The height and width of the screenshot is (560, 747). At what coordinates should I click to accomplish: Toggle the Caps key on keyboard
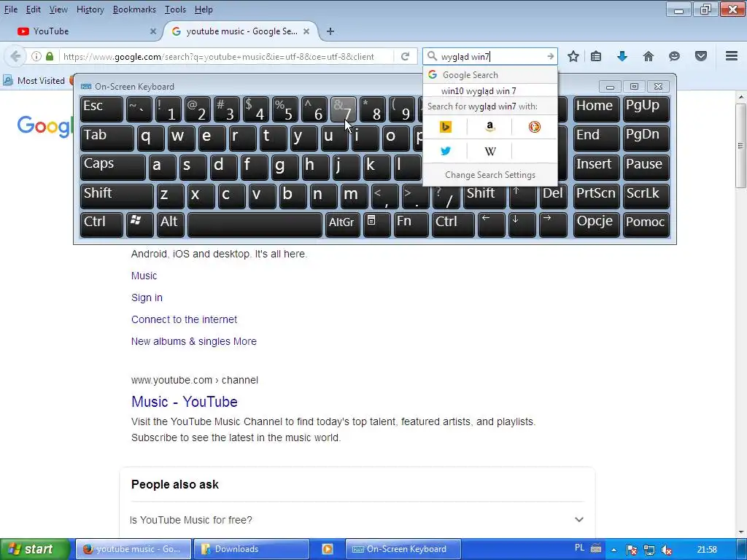point(112,167)
